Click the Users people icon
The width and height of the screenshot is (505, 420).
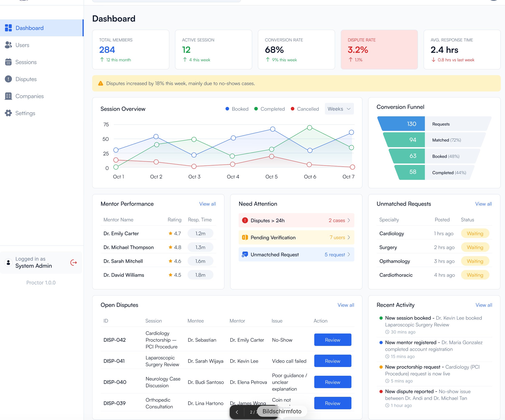[x=8, y=45]
